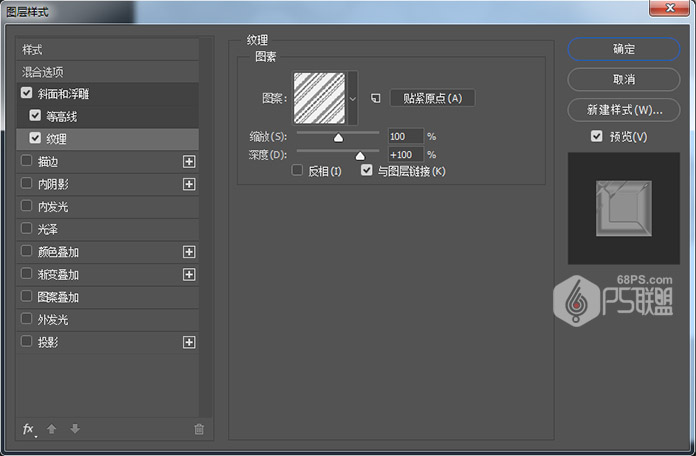Screen dimensions: 696x456
Task: Open the fx add-style menu icon
Action: 28,429
